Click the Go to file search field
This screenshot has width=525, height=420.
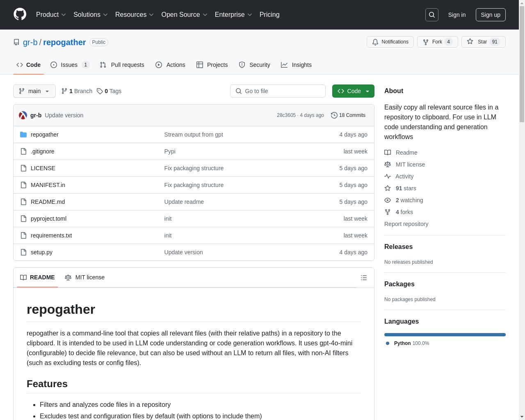(x=278, y=91)
